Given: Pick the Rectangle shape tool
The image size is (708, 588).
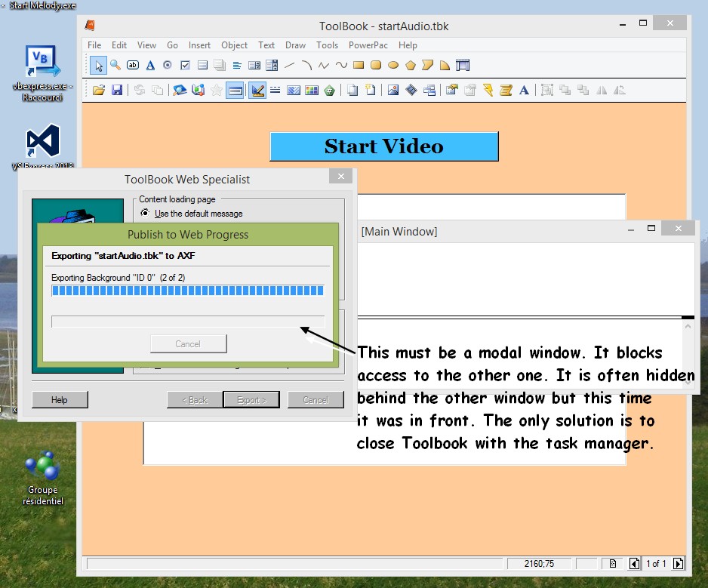Looking at the screenshot, I should [359, 65].
